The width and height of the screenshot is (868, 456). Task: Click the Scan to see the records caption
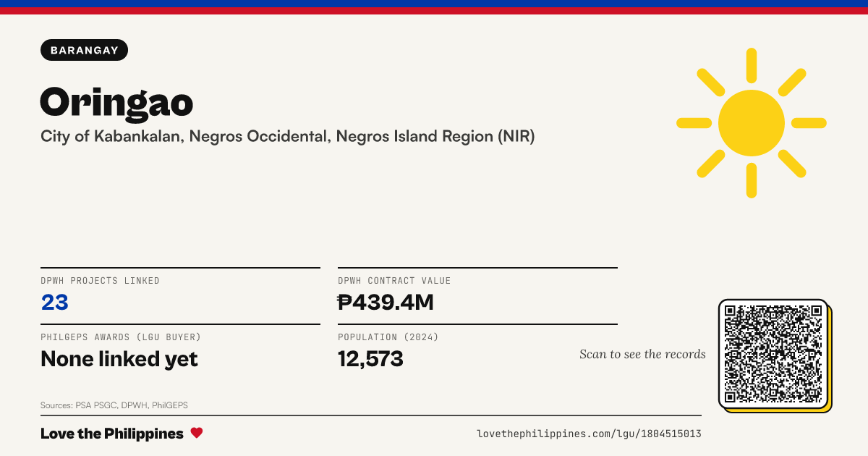642,354
